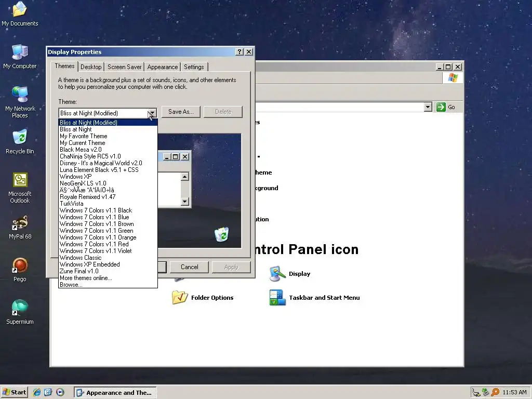Choose Browse... at list bottom
The image size is (532, 399).
[108, 285]
